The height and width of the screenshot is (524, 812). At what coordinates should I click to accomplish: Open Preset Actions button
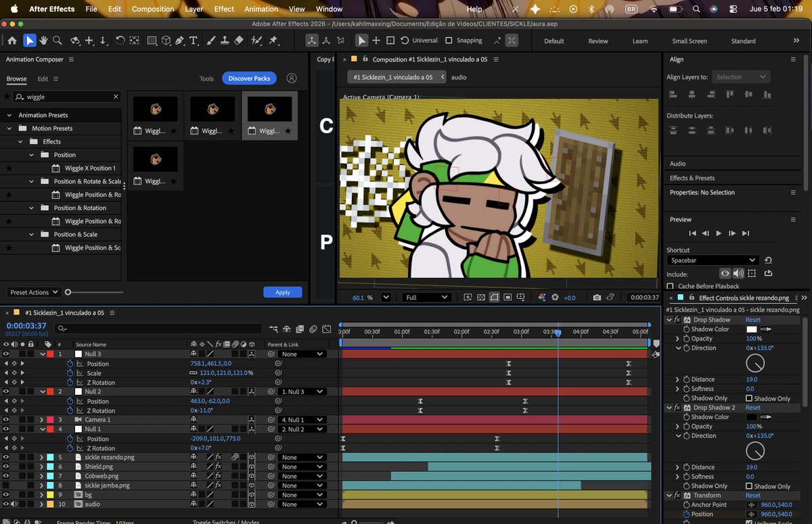point(34,292)
